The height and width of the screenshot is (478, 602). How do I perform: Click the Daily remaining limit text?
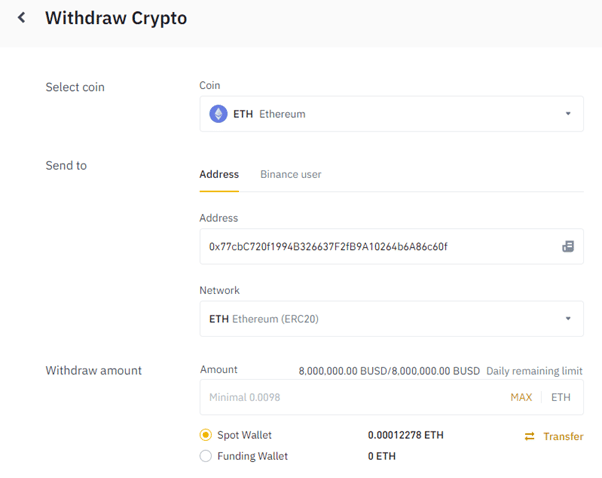click(534, 371)
